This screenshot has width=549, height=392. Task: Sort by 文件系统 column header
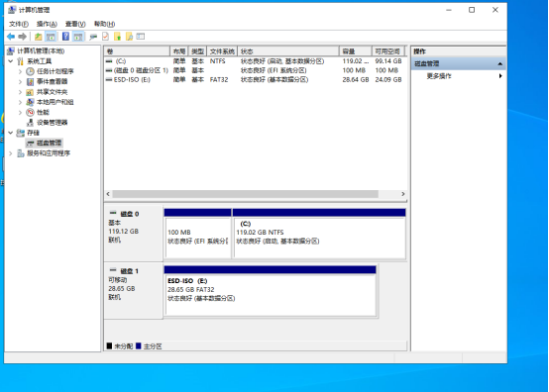coord(222,51)
